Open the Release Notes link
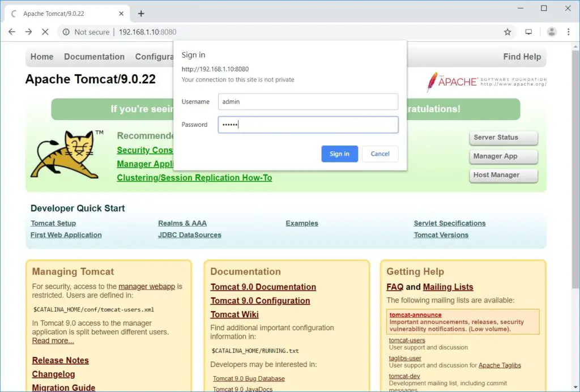Screen dimensions: 580x392 point(60,361)
